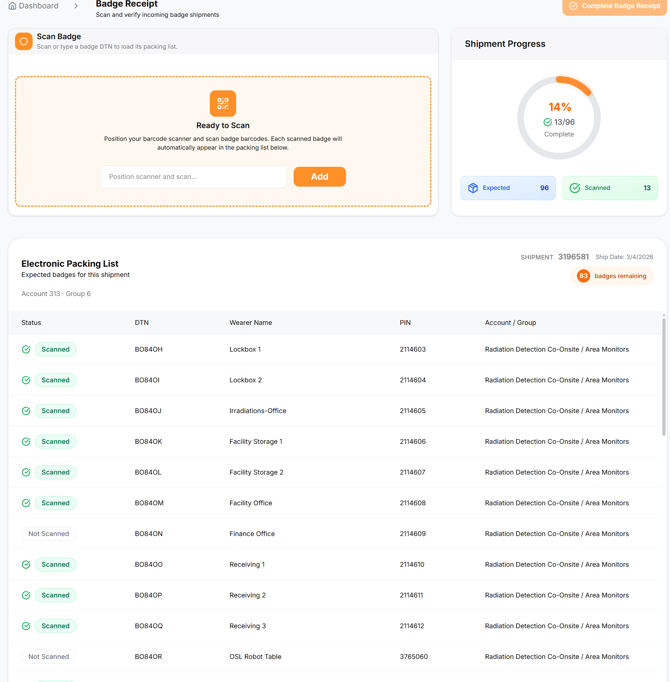The height and width of the screenshot is (682, 670).
Task: Focus the Position scanner and scan input
Action: [194, 177]
